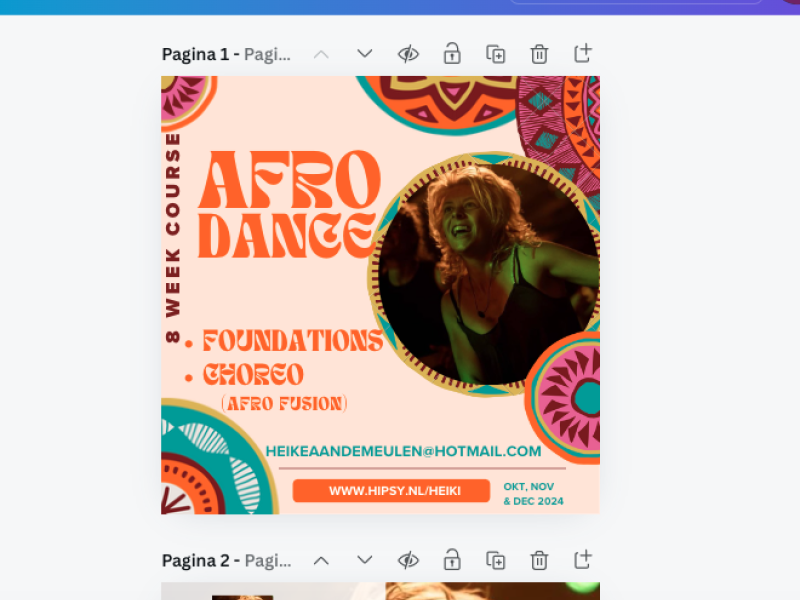800x600 pixels.
Task: Duplicate Pagina 1 using the copy page icon
Action: click(495, 53)
